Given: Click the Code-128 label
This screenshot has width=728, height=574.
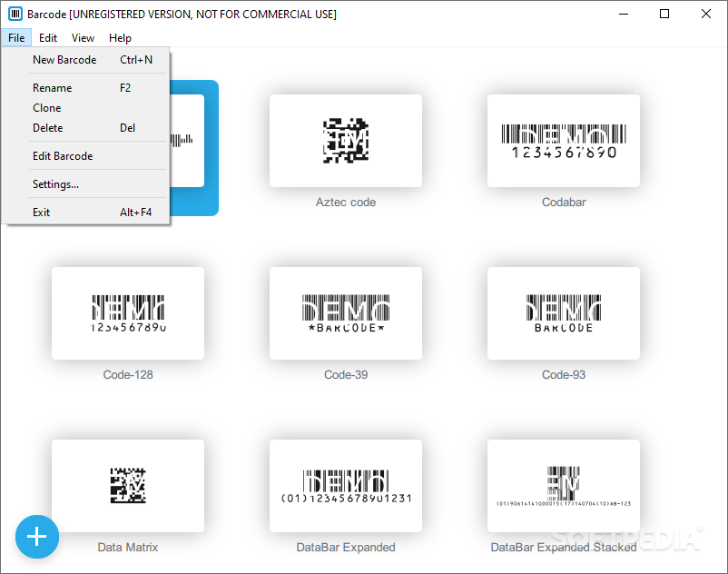Looking at the screenshot, I should [x=128, y=375].
